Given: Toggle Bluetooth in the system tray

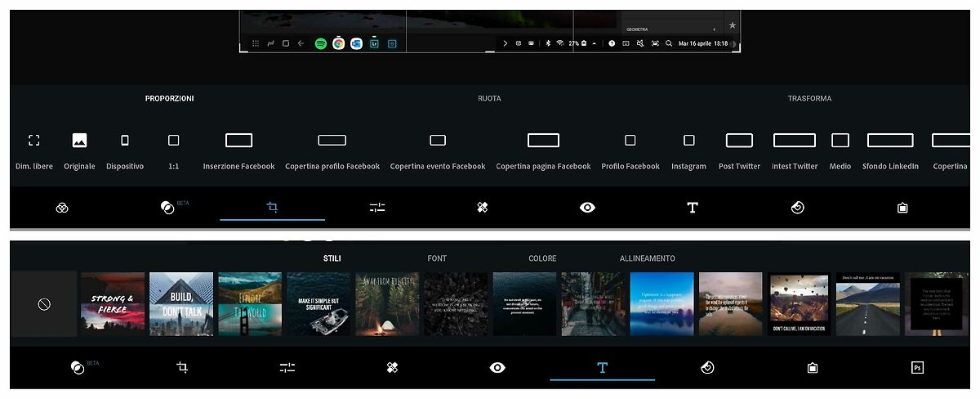Looking at the screenshot, I should point(548,43).
